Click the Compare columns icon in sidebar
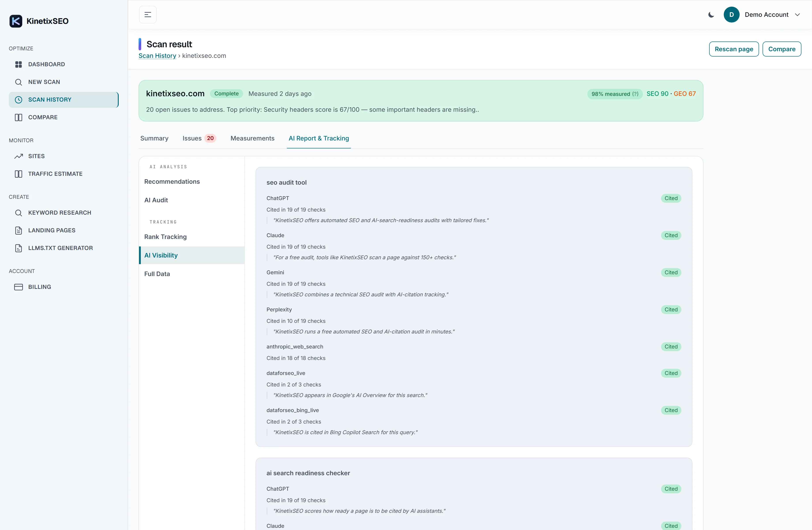Screen dimensions: 812x530 18,117
